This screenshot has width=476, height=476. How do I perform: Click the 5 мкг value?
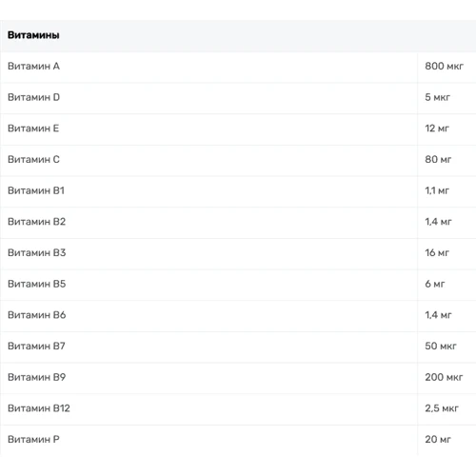pyautogui.click(x=437, y=97)
